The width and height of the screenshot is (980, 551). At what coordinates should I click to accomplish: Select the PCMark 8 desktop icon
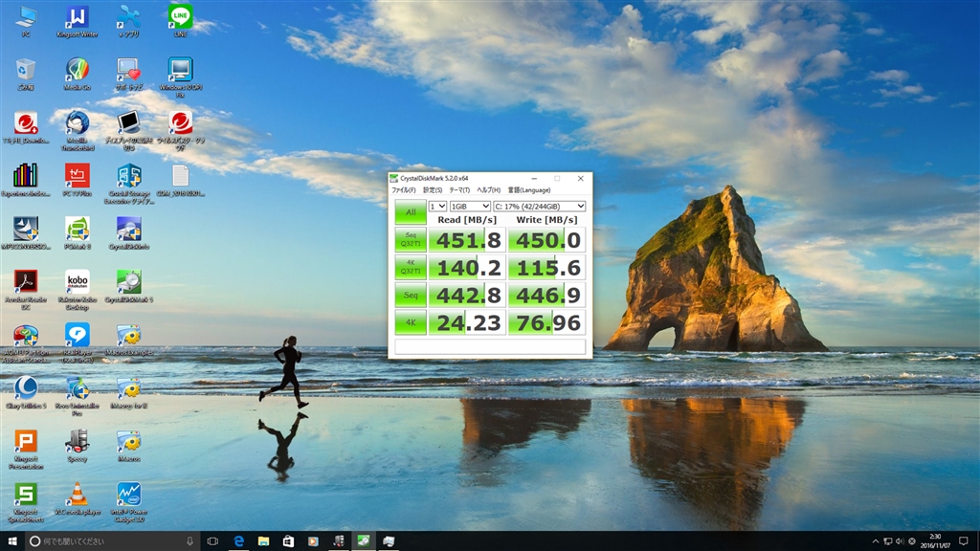click(77, 233)
